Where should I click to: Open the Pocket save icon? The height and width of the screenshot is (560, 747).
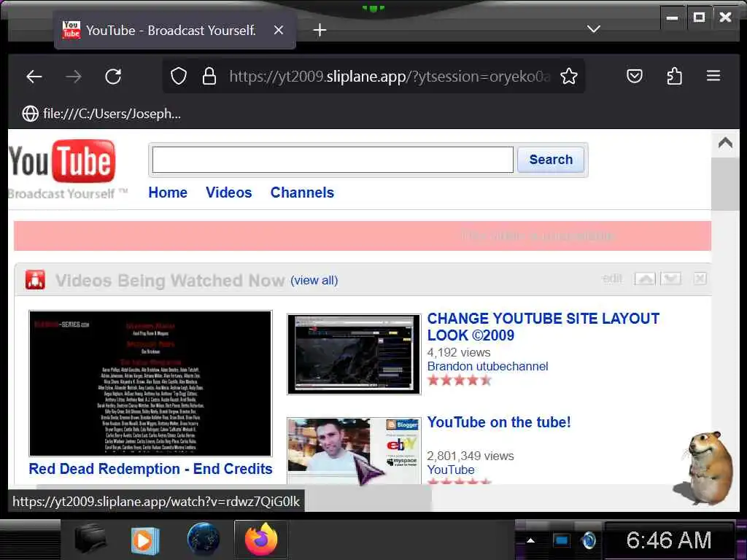click(634, 76)
